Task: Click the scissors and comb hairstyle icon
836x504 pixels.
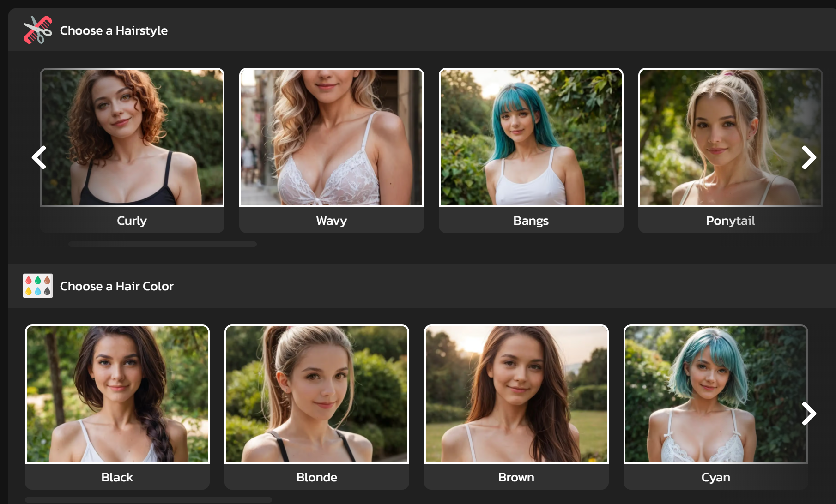Action: pyautogui.click(x=38, y=30)
